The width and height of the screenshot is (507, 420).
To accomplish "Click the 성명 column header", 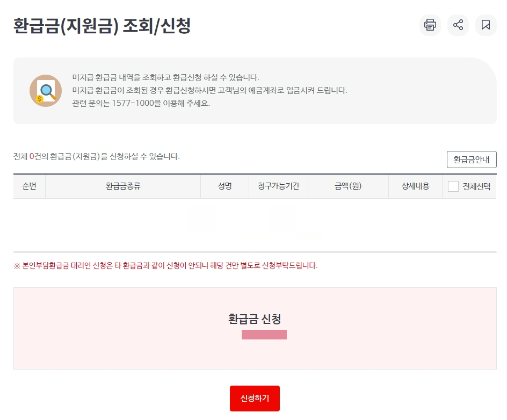I will [x=224, y=186].
